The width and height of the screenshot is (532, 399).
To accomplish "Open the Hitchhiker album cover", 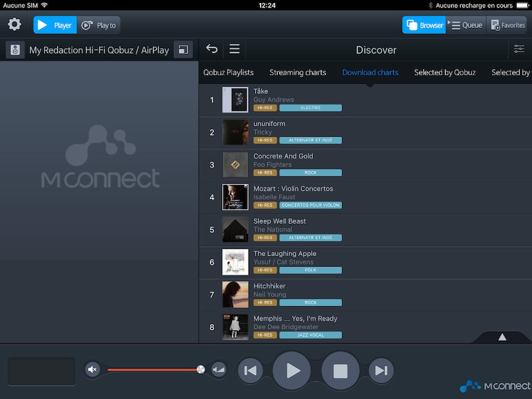I will point(235,294).
